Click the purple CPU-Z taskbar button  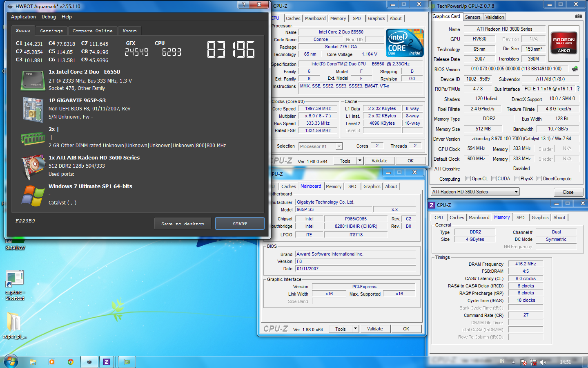click(x=107, y=362)
